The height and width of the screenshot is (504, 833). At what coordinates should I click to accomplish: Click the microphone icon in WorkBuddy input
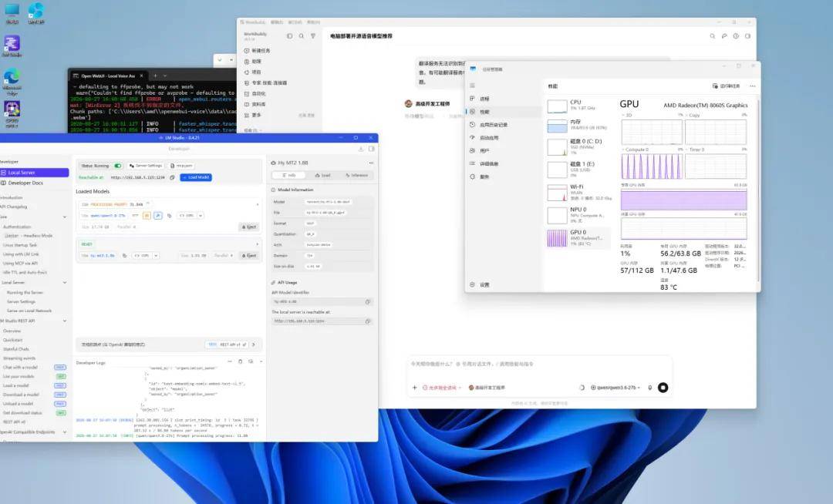click(649, 388)
